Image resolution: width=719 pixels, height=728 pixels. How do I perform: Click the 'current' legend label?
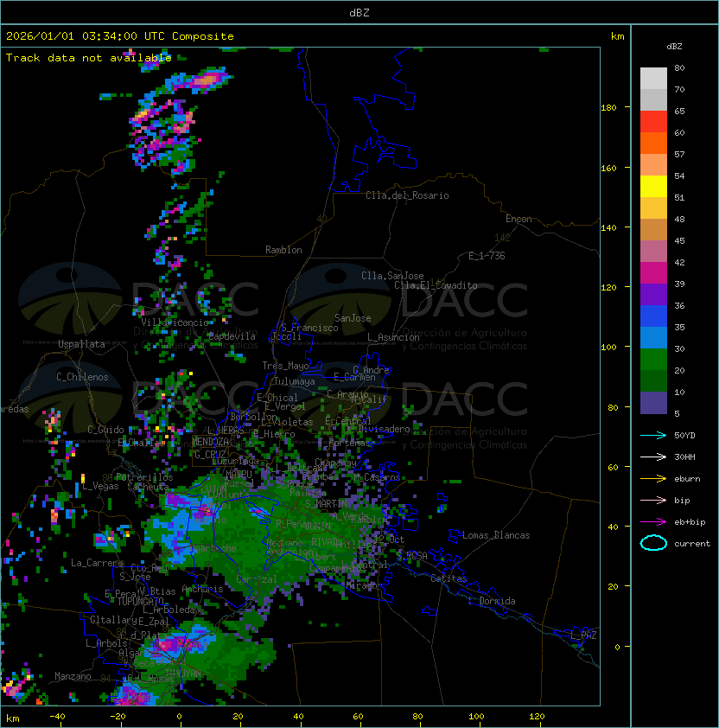692,543
